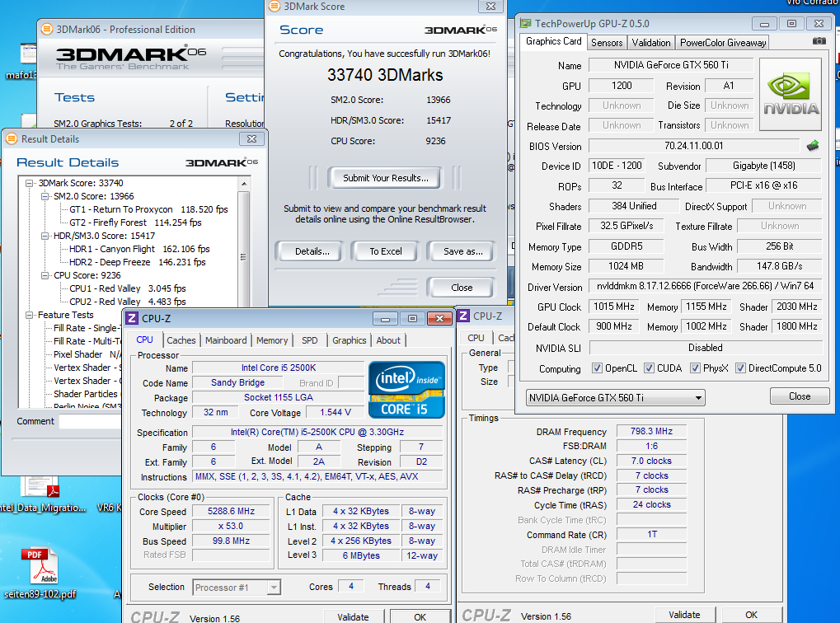
Task: Switch to the Caches tab in CPU-Z
Action: pyautogui.click(x=181, y=340)
